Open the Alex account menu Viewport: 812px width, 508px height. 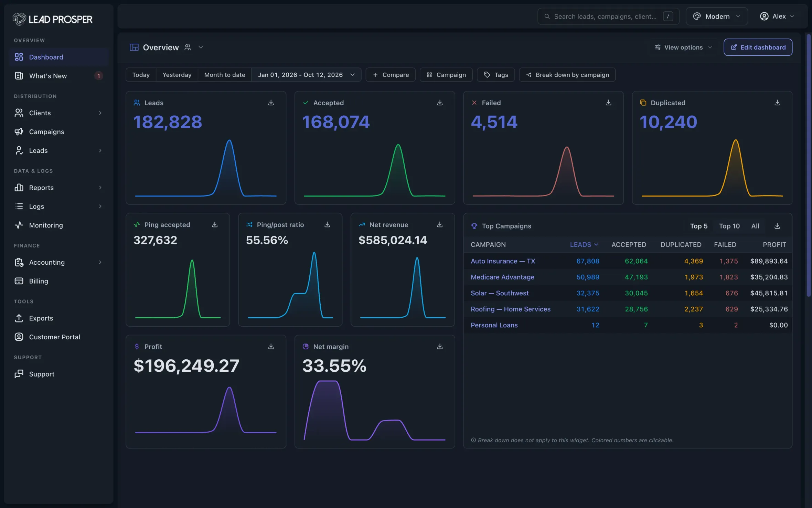tap(777, 16)
